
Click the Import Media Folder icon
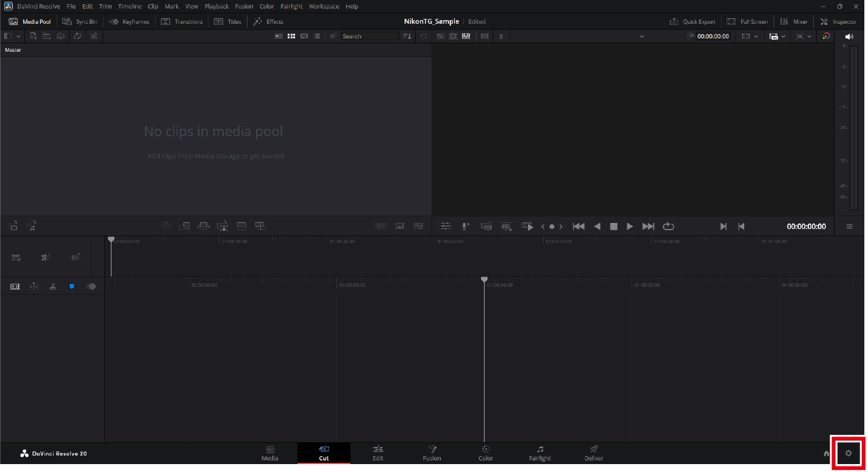coord(47,37)
